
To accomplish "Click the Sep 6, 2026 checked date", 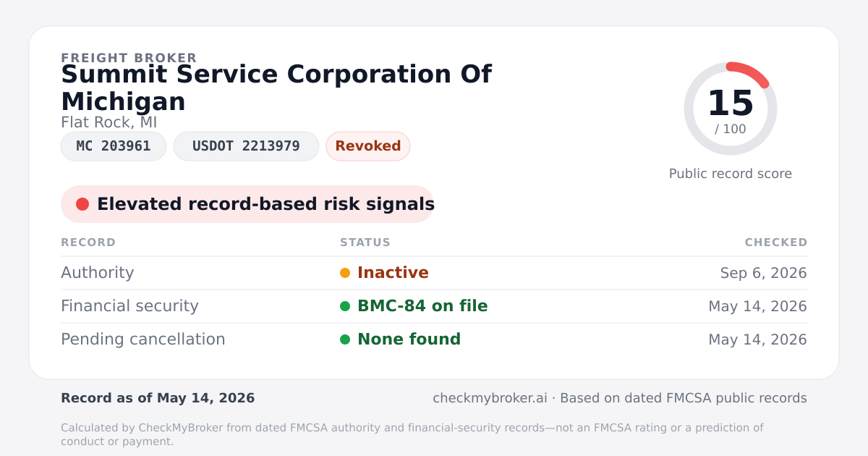I will [x=764, y=273].
